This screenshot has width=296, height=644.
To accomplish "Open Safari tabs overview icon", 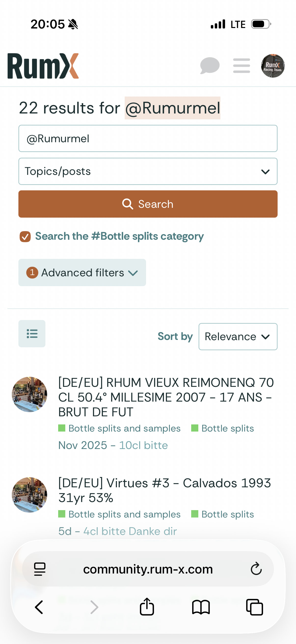I will [x=255, y=607].
